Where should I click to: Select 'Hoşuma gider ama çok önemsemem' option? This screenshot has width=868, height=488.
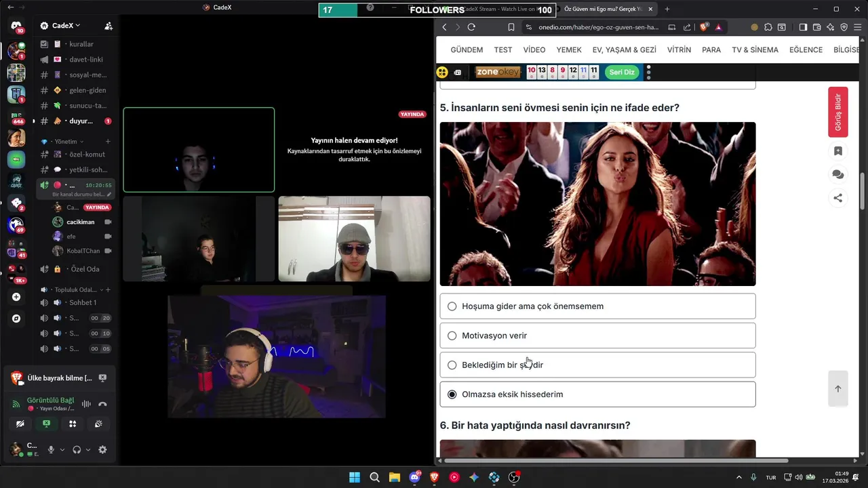[597, 306]
